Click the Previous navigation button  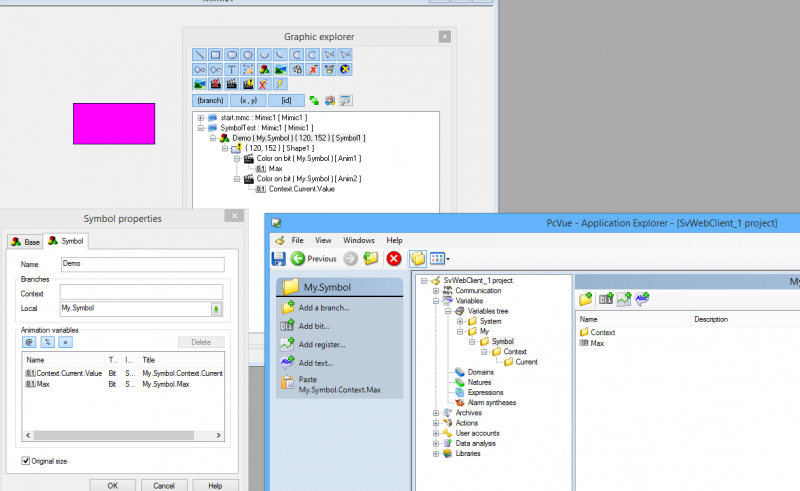click(x=314, y=259)
